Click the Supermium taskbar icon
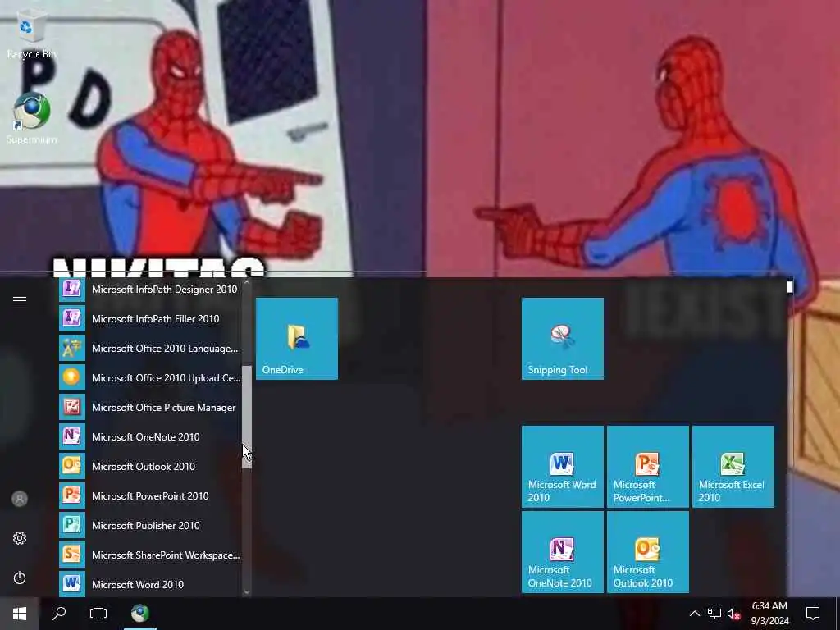 tap(140, 614)
